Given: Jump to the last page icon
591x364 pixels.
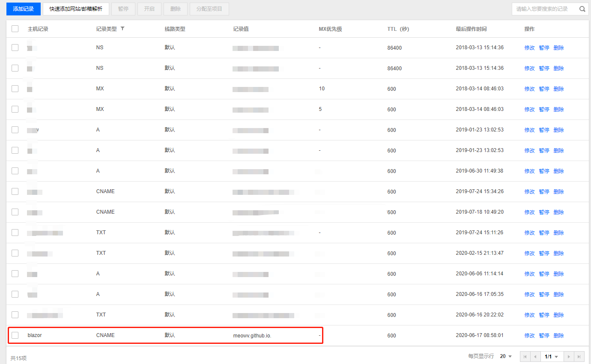Looking at the screenshot, I should [x=579, y=357].
